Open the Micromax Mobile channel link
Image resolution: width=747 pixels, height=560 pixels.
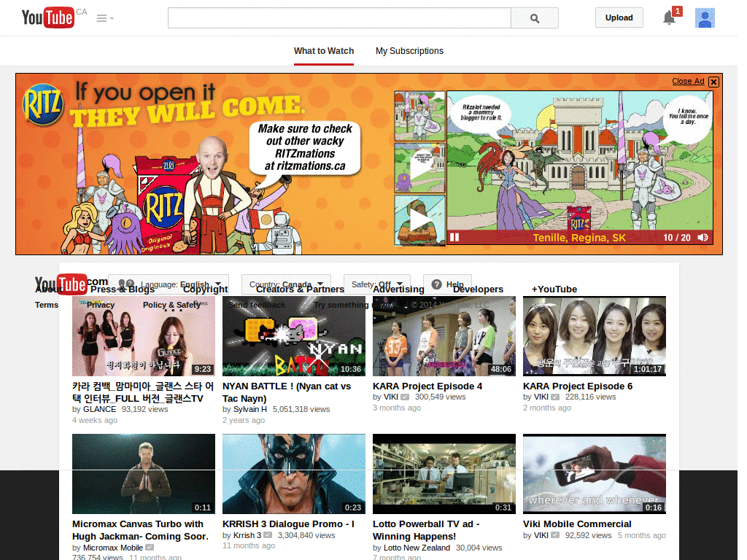pyautogui.click(x=113, y=548)
